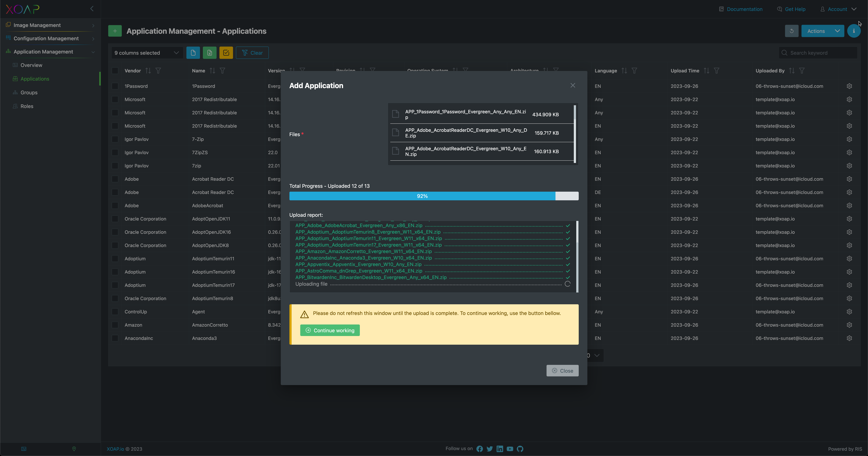Collapse Application Management in the sidebar
The image size is (868, 456).
[x=50, y=52]
